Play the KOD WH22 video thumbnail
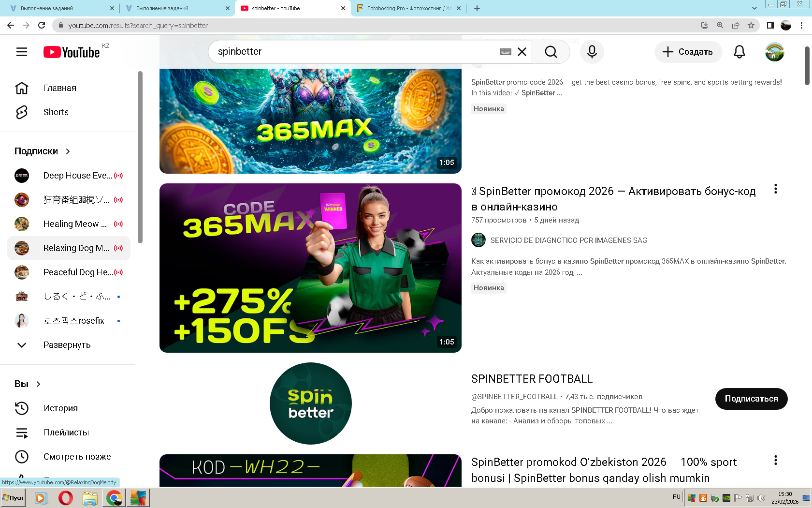Viewport: 812px width, 508px height. [x=310, y=470]
